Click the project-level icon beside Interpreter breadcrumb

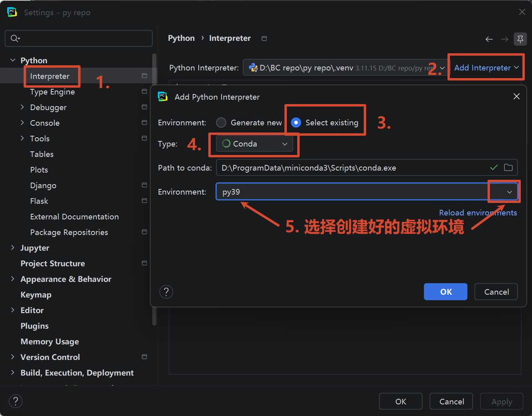(x=264, y=38)
